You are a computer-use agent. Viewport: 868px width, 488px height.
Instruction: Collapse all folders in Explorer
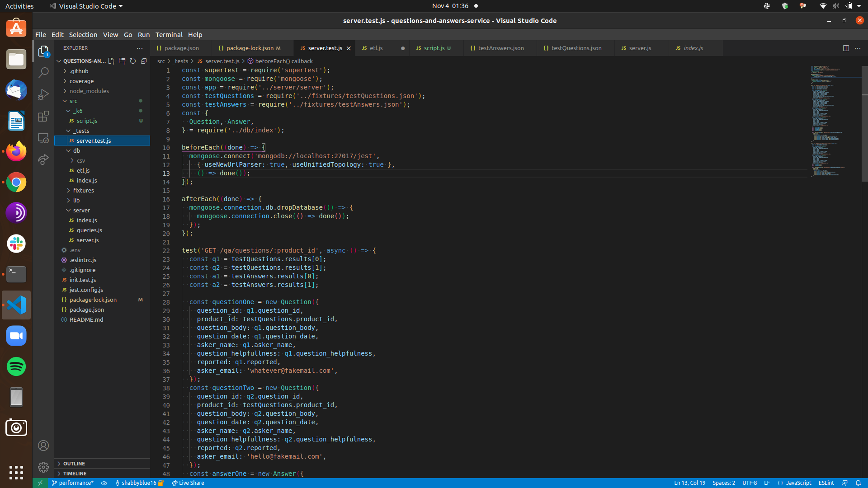pos(144,61)
